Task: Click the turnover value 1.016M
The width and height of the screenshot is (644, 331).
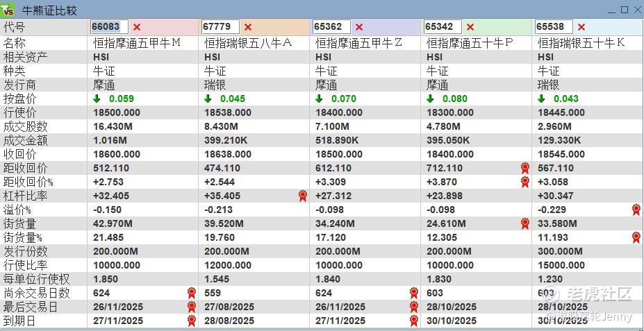Action: click(x=110, y=140)
